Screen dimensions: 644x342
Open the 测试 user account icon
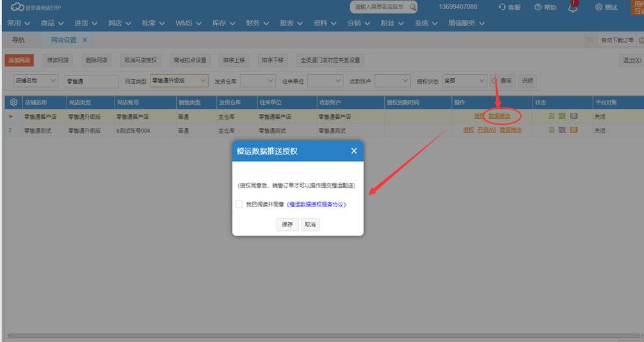(x=599, y=7)
